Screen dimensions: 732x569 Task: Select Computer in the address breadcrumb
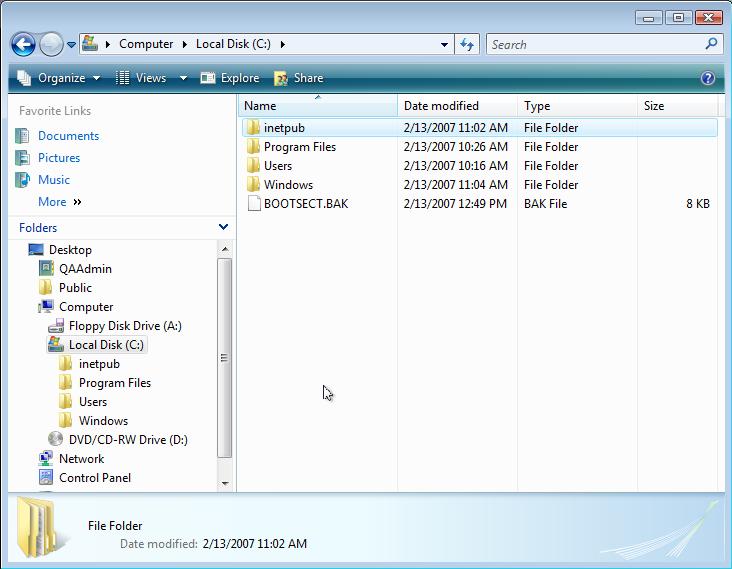pos(146,44)
